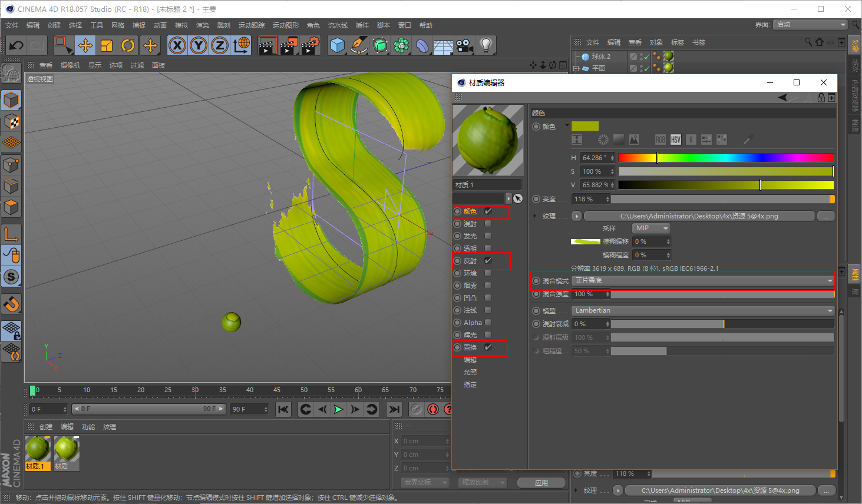Toggle X axis lock icon

pos(177,45)
